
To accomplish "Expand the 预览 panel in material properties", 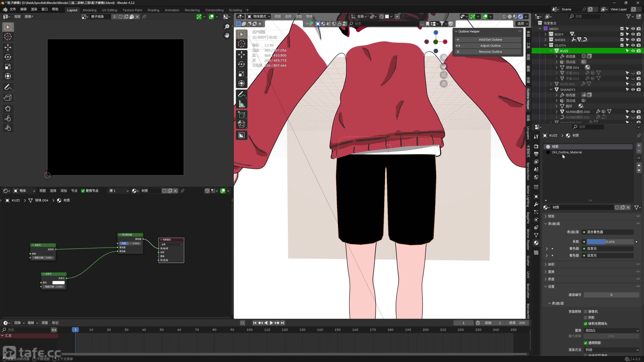I will pyautogui.click(x=551, y=216).
